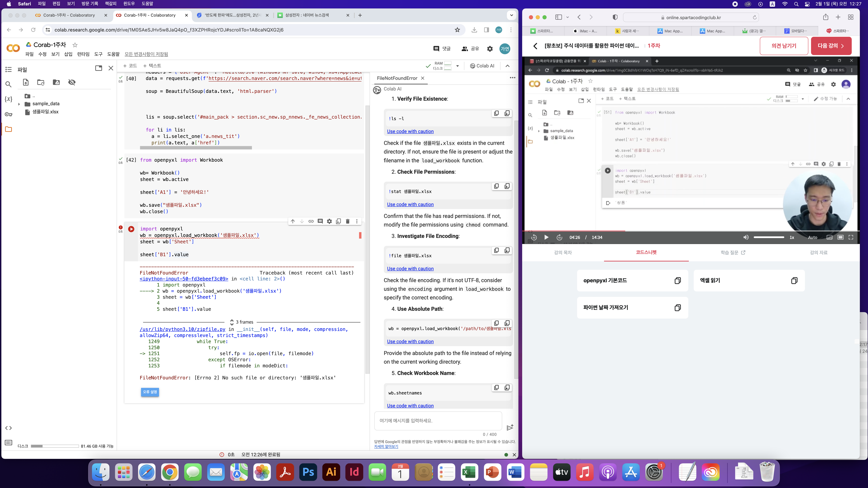868x488 pixels.
Task: Toggle Chrome side panel icon
Action: (x=486, y=30)
